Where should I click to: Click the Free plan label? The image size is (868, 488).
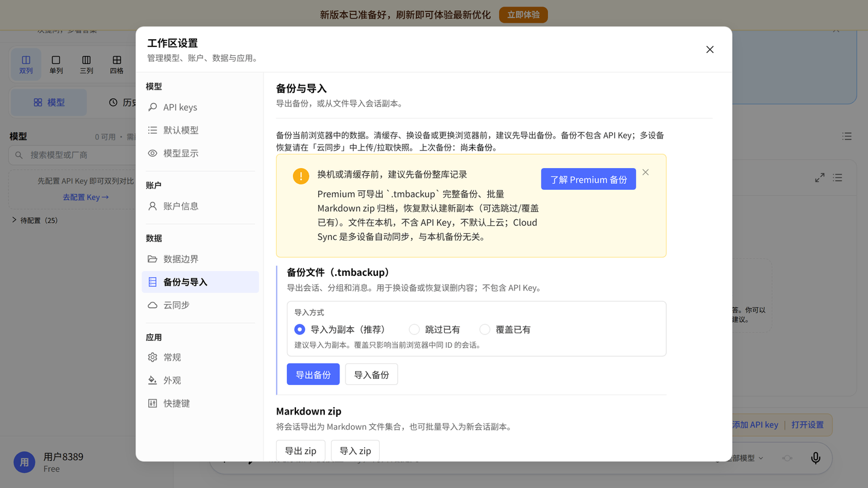click(x=51, y=469)
